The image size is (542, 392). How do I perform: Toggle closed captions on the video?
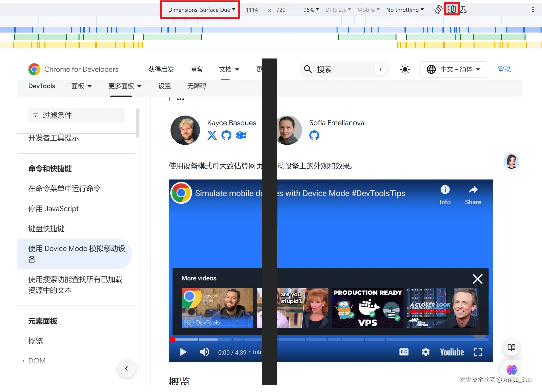pos(404,352)
